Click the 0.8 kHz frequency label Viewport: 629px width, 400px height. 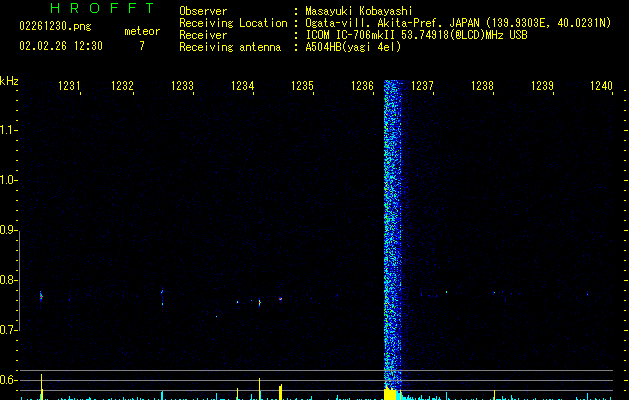pyautogui.click(x=8, y=280)
